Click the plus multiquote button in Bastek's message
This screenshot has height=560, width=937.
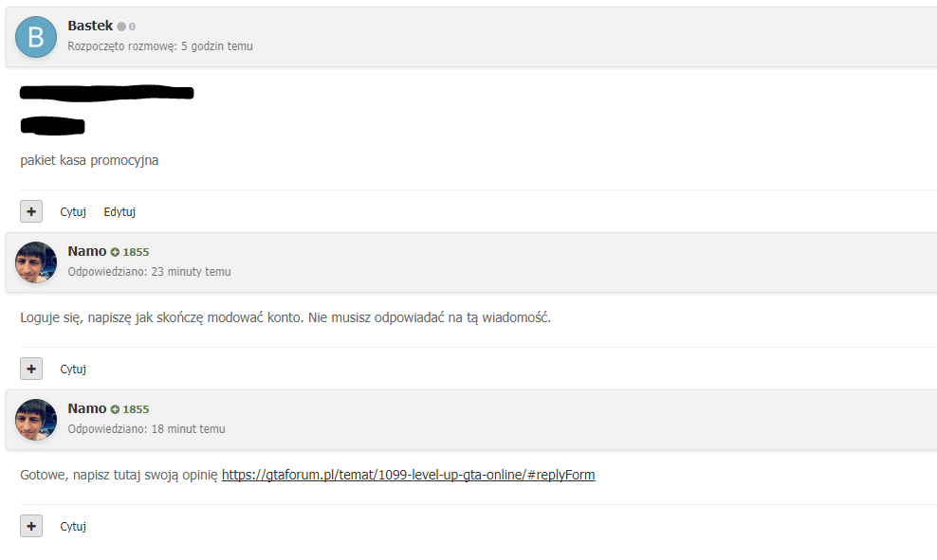click(31, 211)
